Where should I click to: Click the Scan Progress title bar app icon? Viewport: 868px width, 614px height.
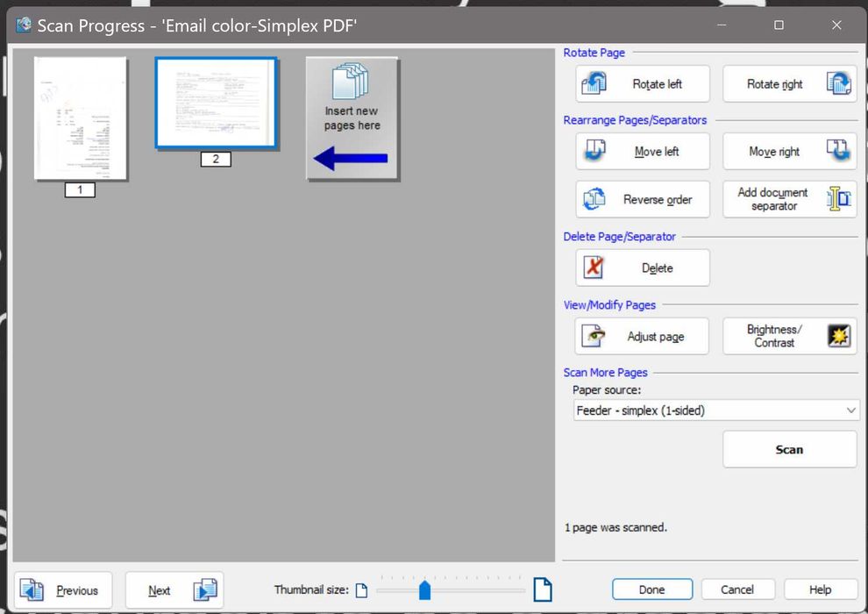coord(24,25)
